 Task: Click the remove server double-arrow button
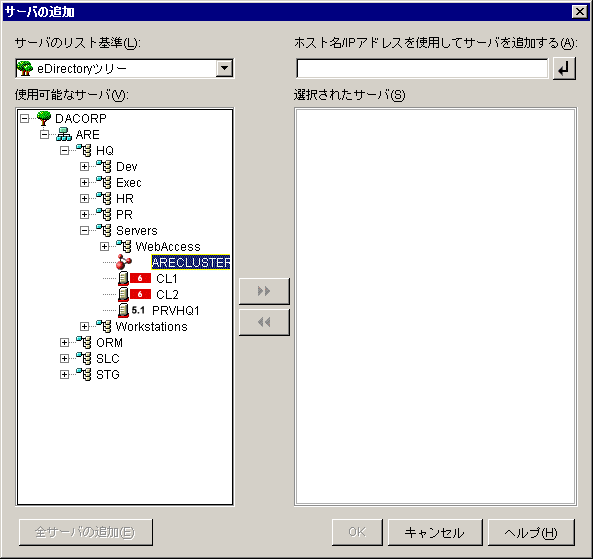tap(264, 322)
